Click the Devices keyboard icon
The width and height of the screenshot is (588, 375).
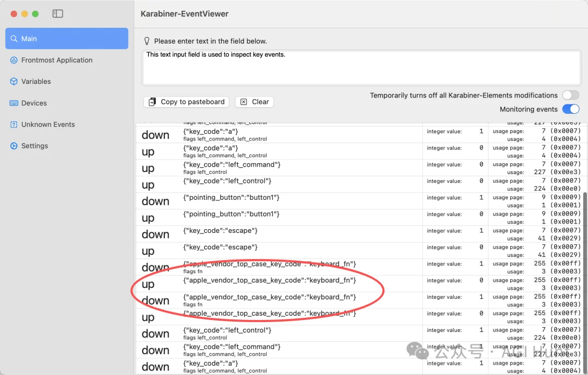click(x=14, y=103)
